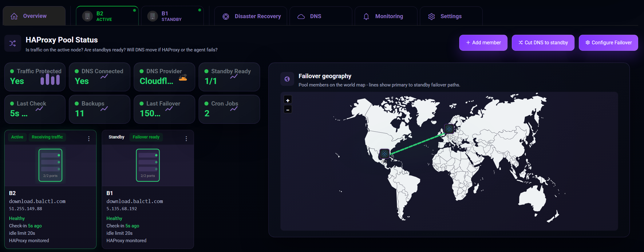Click the B1 server rack illustration
The image size is (644, 252).
pyautogui.click(x=148, y=165)
